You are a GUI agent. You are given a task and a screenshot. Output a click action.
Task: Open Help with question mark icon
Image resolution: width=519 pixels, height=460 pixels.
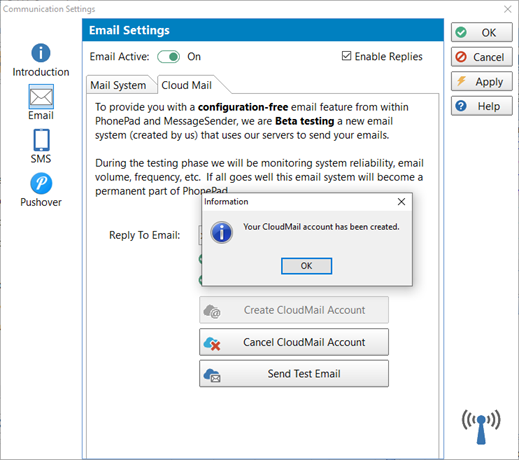click(x=481, y=106)
